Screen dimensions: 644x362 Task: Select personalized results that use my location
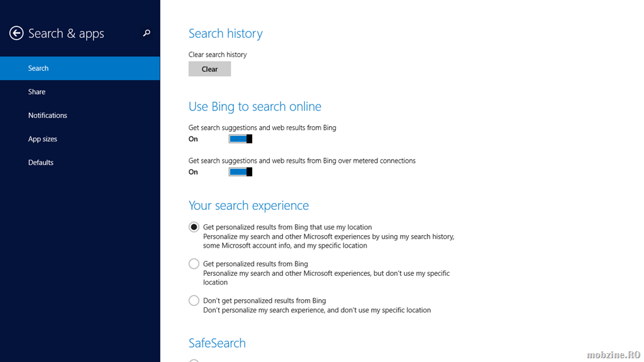click(x=194, y=227)
